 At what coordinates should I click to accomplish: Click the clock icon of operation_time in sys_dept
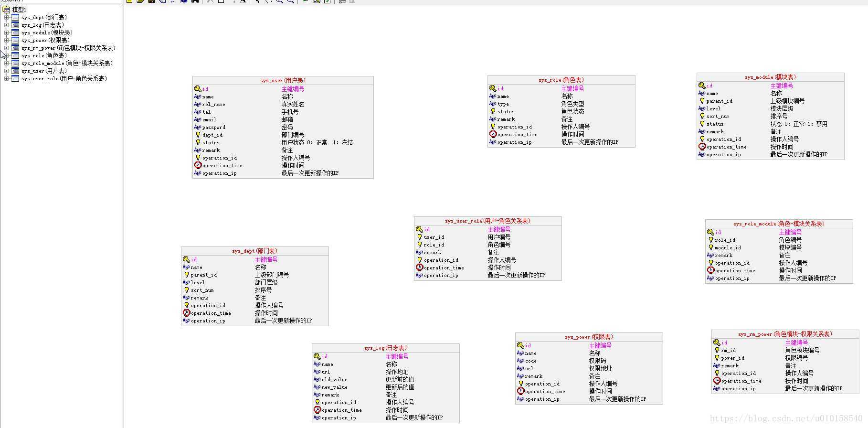coord(187,313)
